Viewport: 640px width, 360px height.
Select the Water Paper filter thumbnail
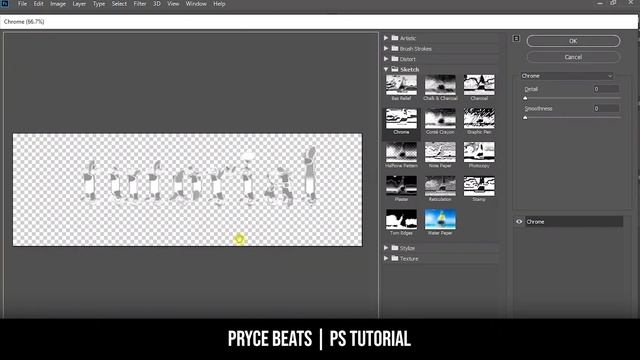(x=440, y=219)
